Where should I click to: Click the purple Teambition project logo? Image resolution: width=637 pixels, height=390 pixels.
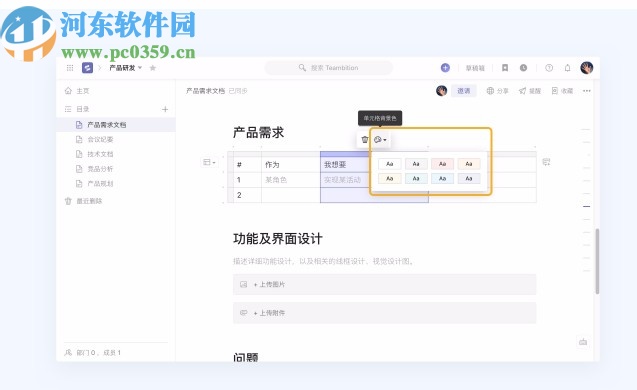[x=87, y=68]
